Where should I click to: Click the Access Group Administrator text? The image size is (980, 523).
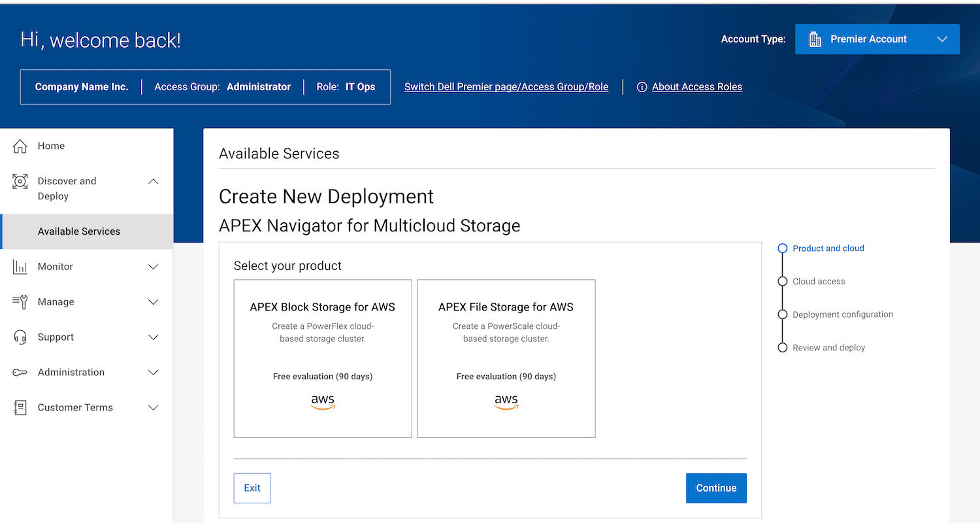[x=222, y=87]
